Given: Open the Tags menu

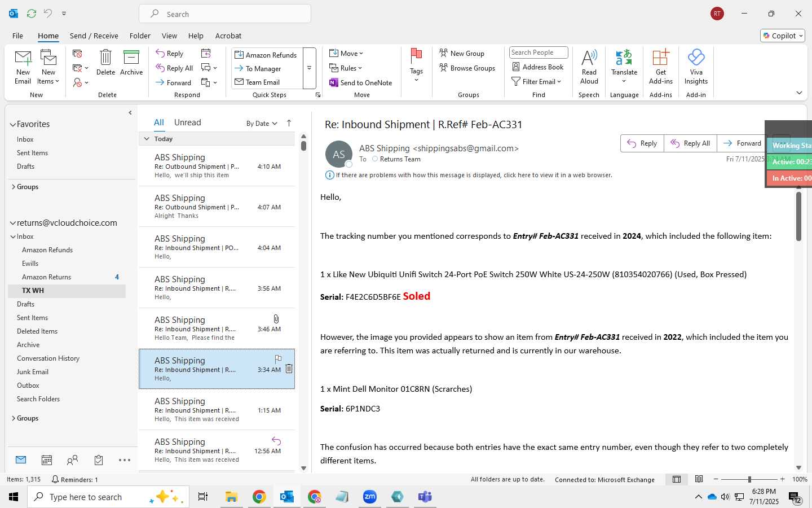Looking at the screenshot, I should 416,65.
